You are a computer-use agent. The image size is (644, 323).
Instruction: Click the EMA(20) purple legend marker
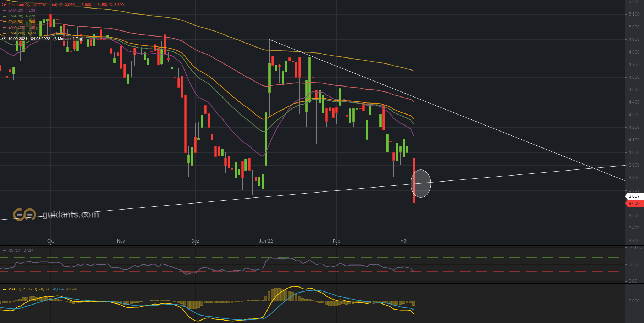pyautogui.click(x=5, y=11)
